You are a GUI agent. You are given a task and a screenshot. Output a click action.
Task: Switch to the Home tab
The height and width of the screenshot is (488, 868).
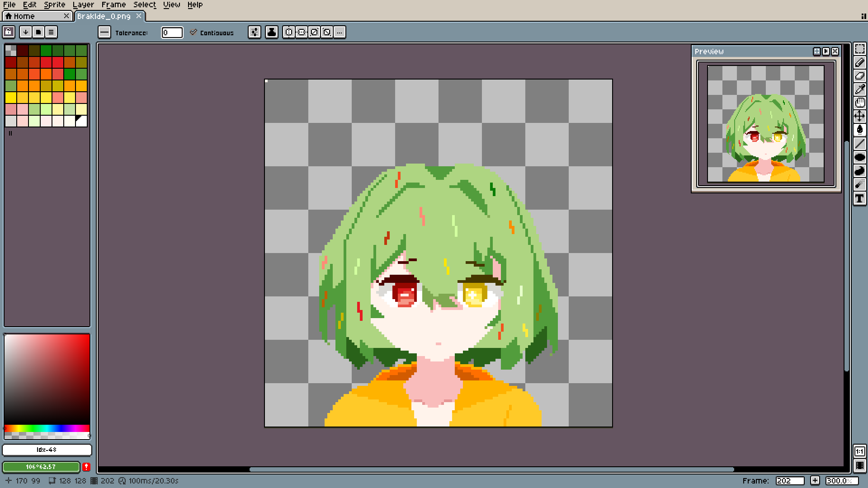pos(24,16)
